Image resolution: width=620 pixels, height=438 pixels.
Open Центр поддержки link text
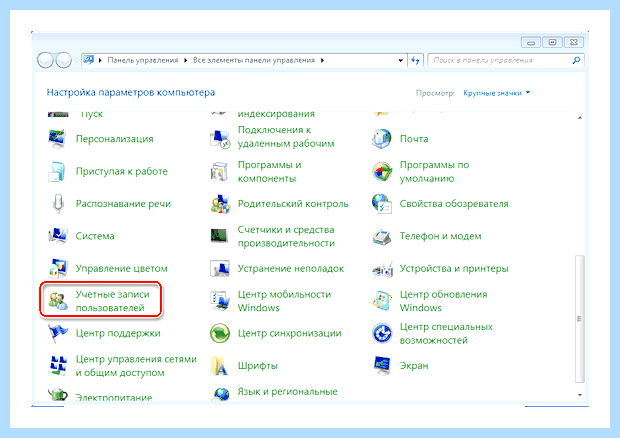pyautogui.click(x=118, y=333)
